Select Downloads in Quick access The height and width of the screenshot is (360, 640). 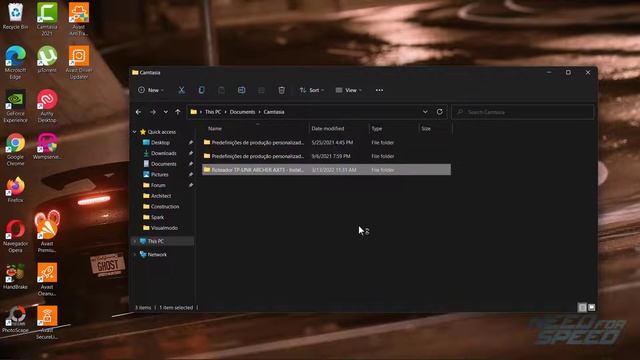[x=163, y=153]
